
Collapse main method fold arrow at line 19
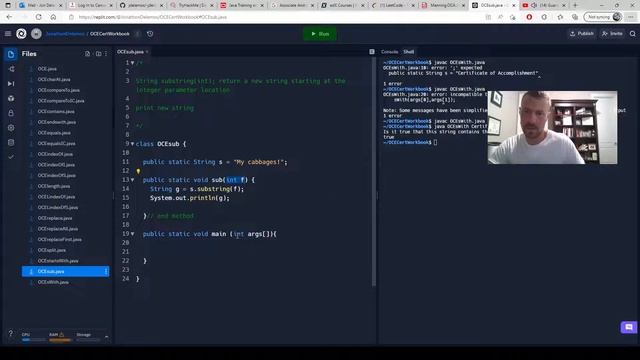132,234
